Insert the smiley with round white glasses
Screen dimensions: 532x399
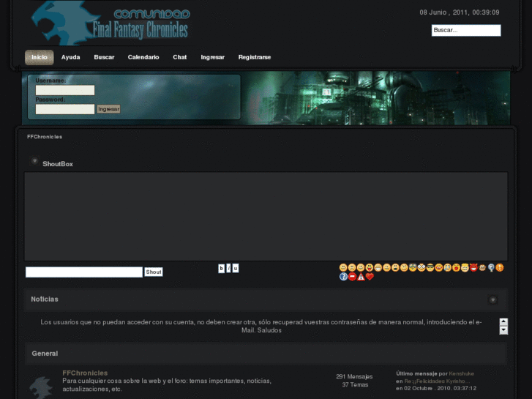pyautogui.click(x=422, y=267)
